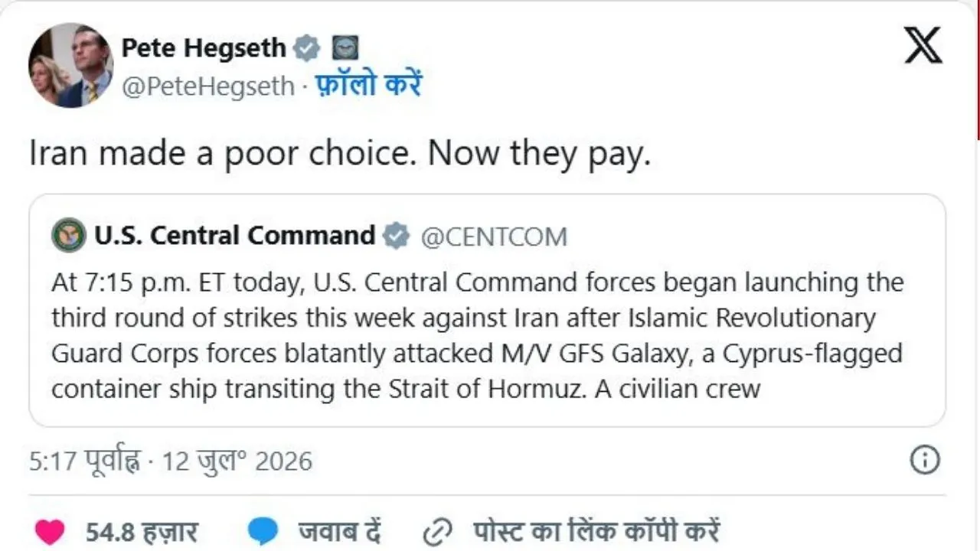980x551 pixels.
Task: Open the @PeteHegseth handle
Action: click(208, 86)
